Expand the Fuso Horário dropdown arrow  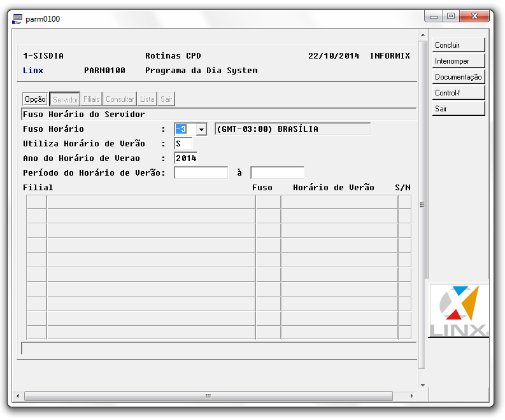coord(201,129)
